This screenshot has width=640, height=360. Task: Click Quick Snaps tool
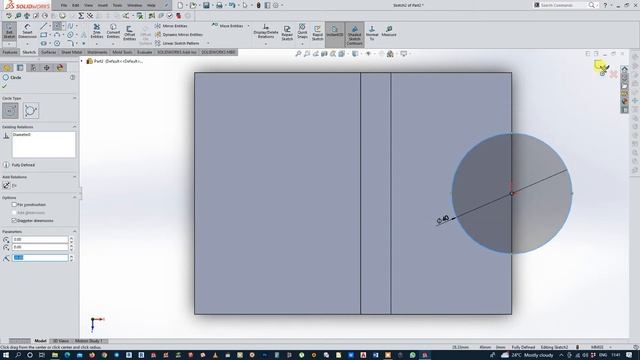[x=302, y=31]
